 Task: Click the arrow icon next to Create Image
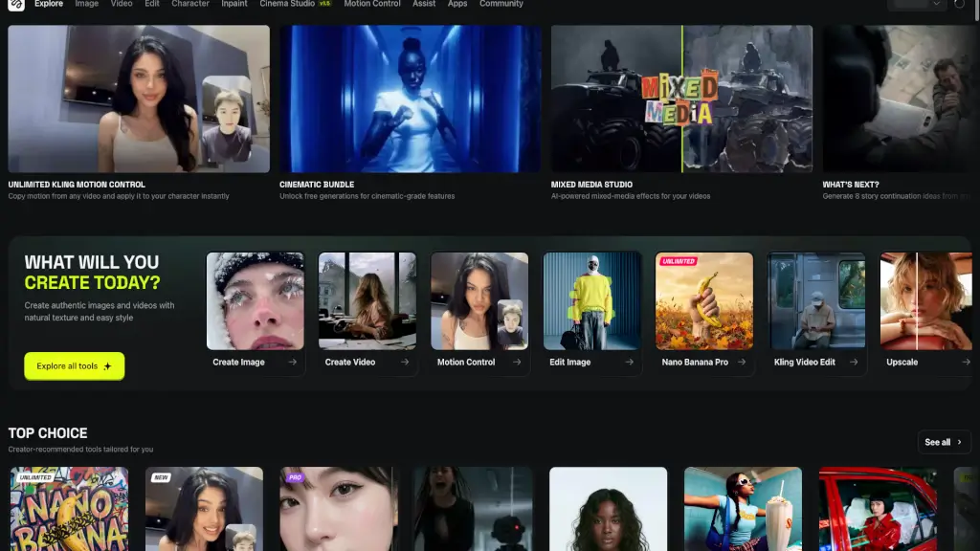(292, 363)
